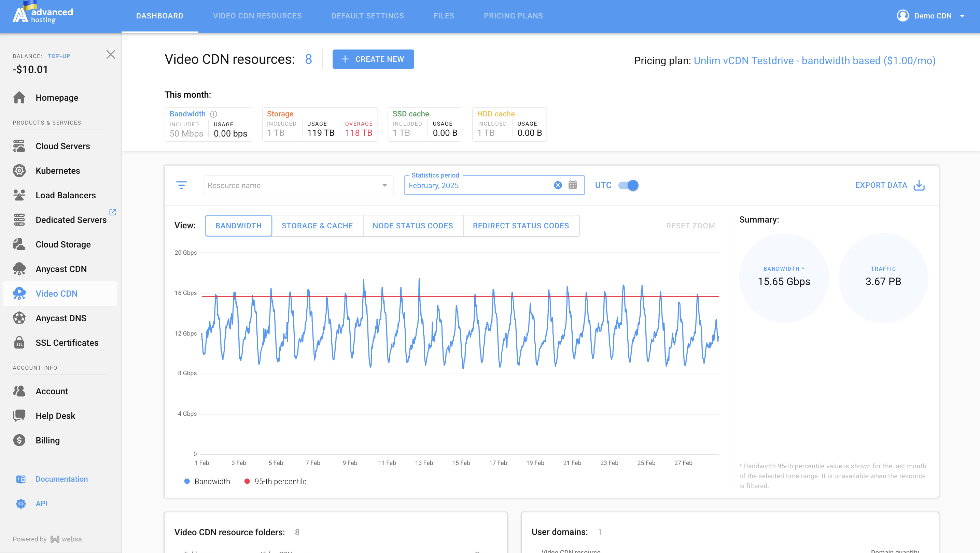This screenshot has width=980, height=553.
Task: Click the Documentation book icon
Action: 21,479
